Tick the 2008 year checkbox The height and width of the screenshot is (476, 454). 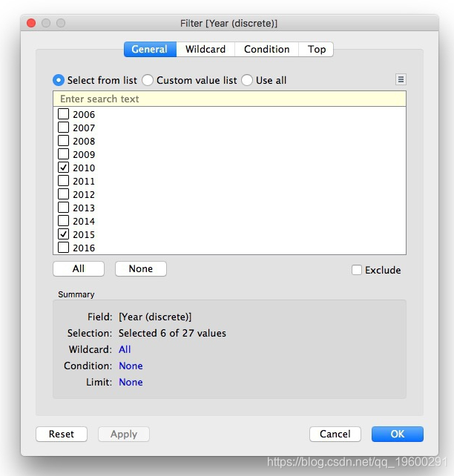tap(63, 141)
